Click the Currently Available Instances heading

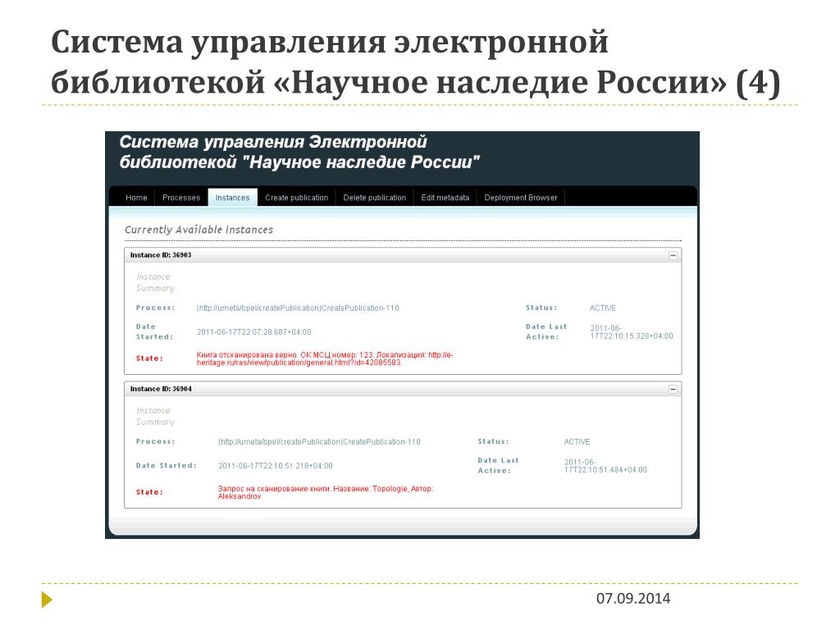click(199, 230)
